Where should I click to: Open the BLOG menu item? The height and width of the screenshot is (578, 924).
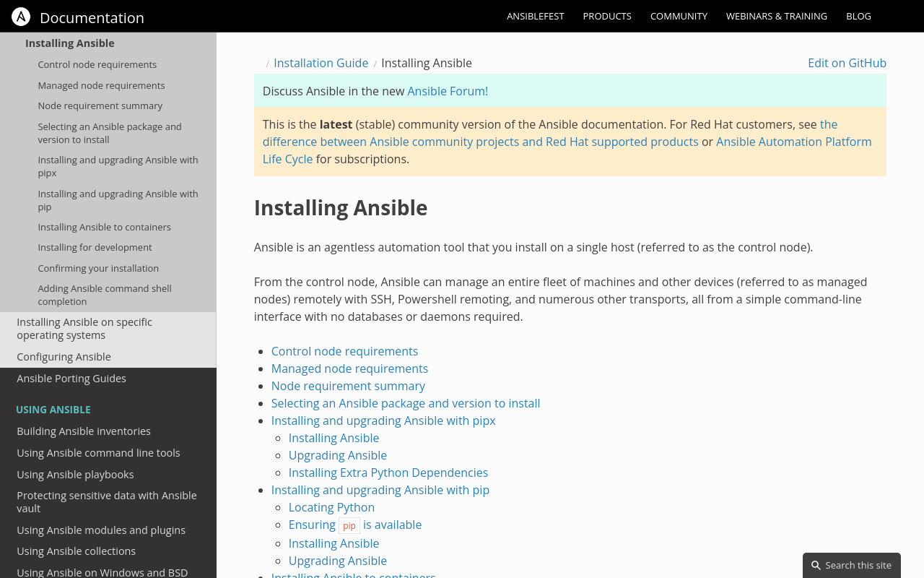(858, 16)
